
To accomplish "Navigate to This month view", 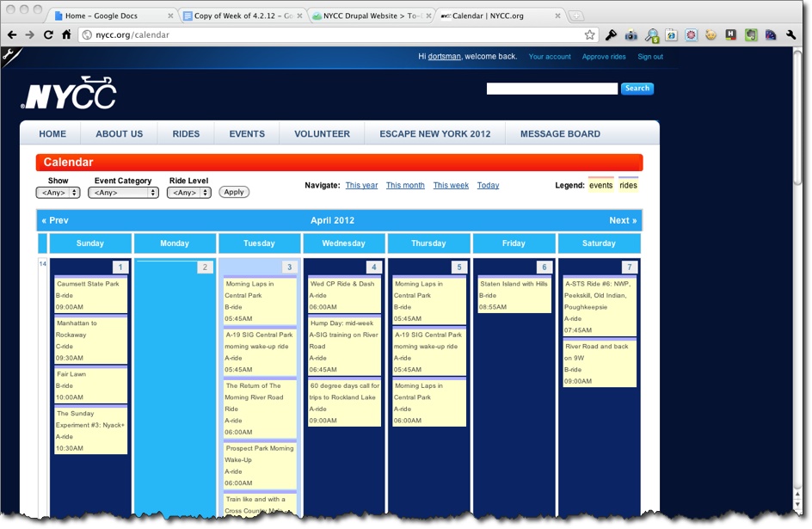I will tap(405, 185).
